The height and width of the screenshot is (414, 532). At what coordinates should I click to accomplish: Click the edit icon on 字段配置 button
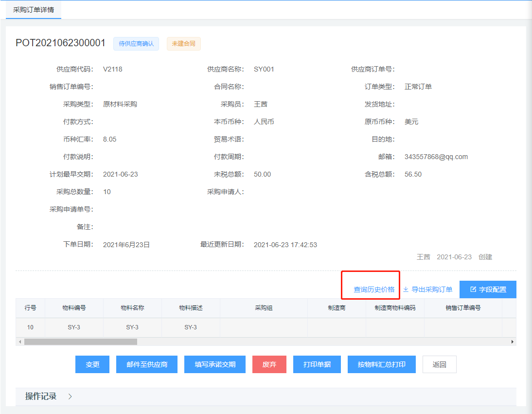click(x=473, y=289)
